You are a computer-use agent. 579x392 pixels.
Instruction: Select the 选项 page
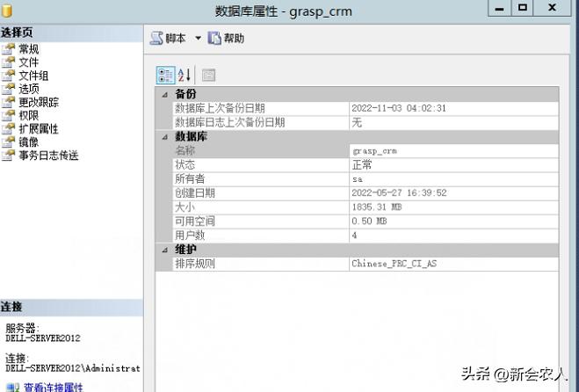tap(29, 89)
